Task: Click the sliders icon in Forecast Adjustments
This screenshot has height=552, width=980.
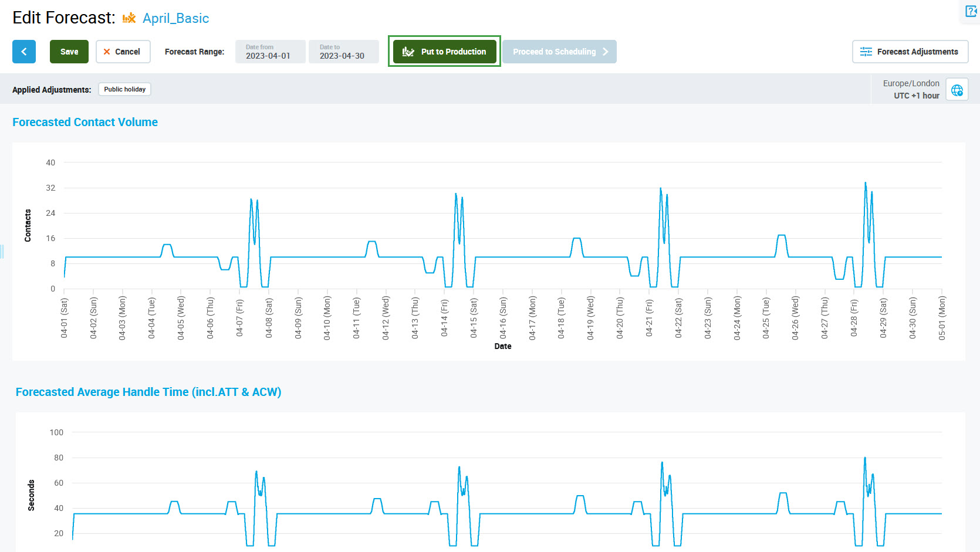Action: [866, 52]
